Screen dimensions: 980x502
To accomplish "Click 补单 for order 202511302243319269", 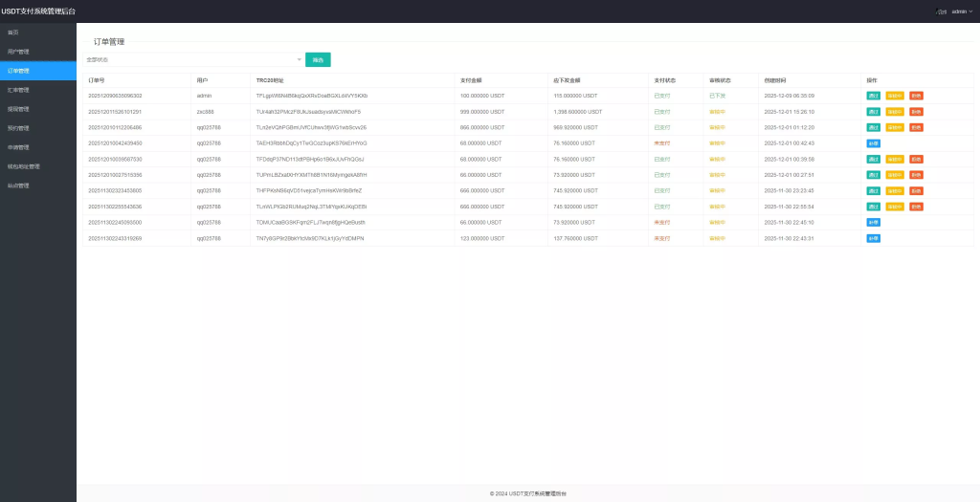I will [x=873, y=238].
